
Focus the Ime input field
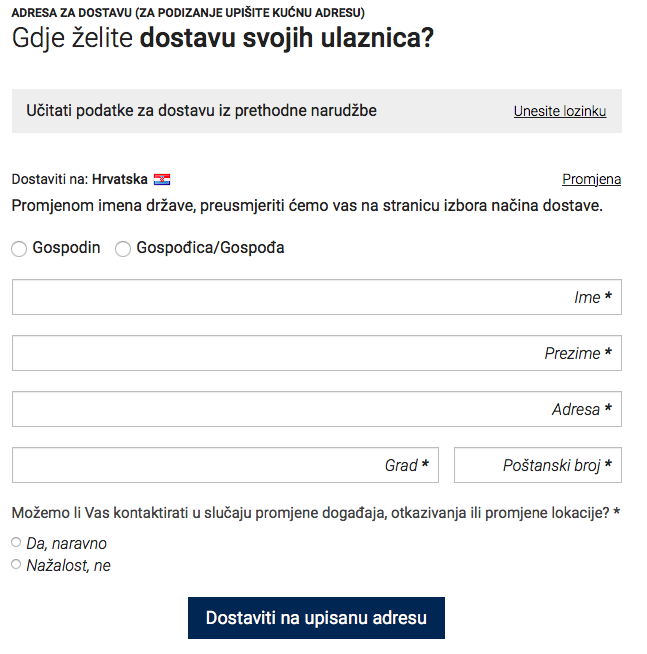click(x=316, y=297)
